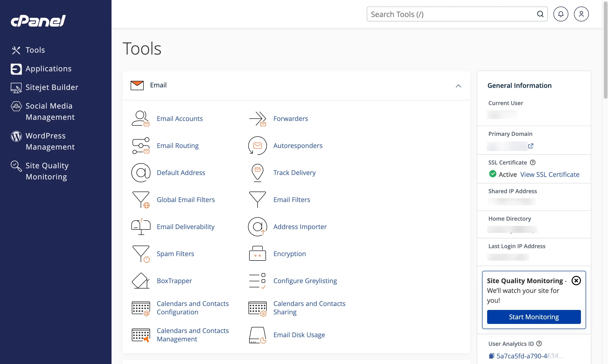Select Applications in the sidebar
608x364 pixels.
(49, 69)
